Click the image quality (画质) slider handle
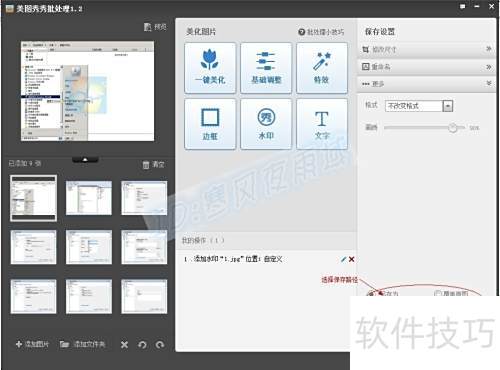 [x=453, y=127]
